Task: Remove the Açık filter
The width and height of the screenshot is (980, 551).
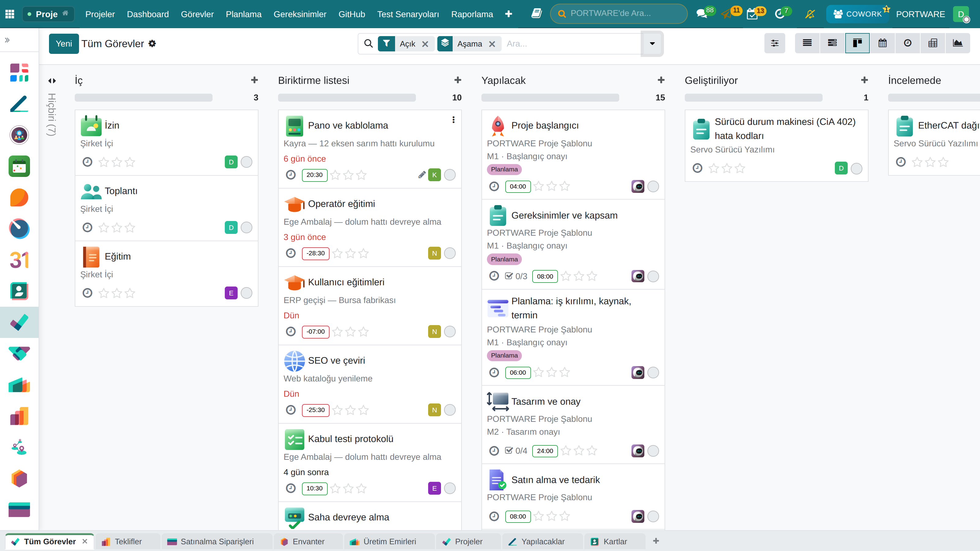Action: (425, 44)
